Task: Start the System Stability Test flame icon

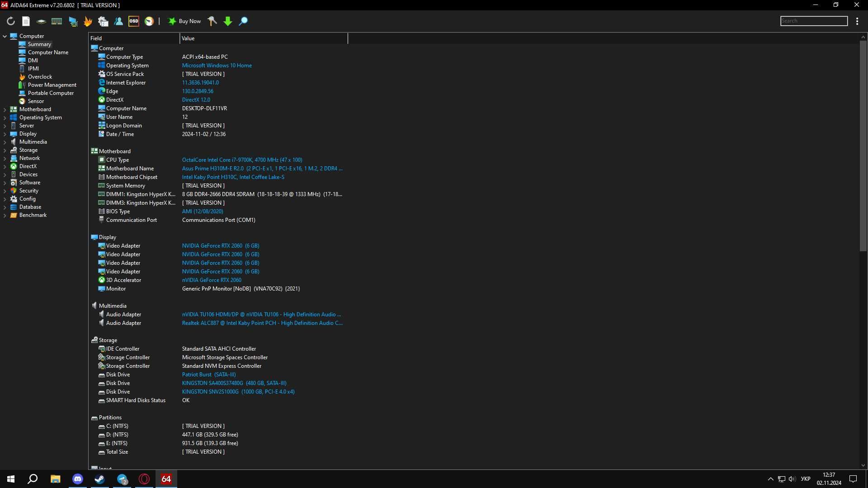Action: [88, 21]
